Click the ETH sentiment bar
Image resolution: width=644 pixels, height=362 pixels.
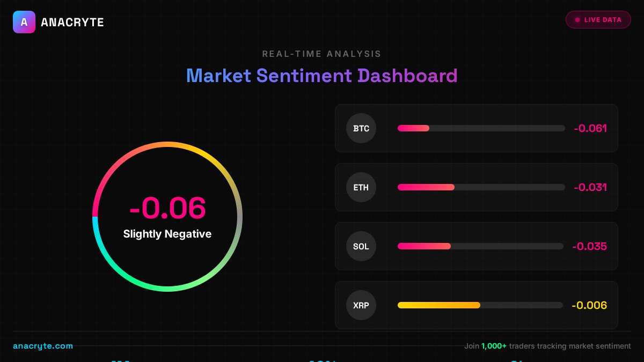coord(481,187)
